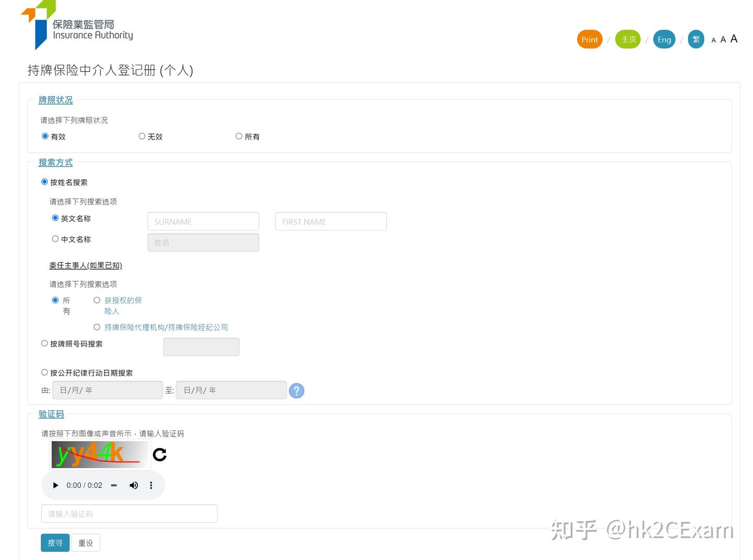Refresh the captcha image

click(x=160, y=454)
